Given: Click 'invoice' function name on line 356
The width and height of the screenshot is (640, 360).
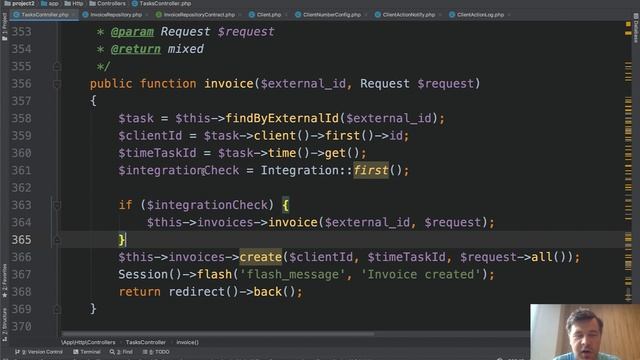Looking at the screenshot, I should pos(229,84).
